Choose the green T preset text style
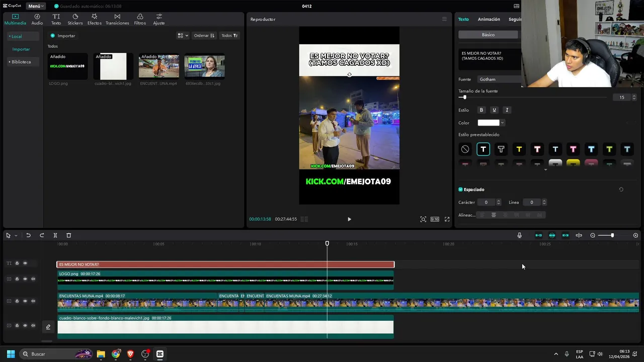This screenshot has width=644, height=362. click(x=609, y=149)
